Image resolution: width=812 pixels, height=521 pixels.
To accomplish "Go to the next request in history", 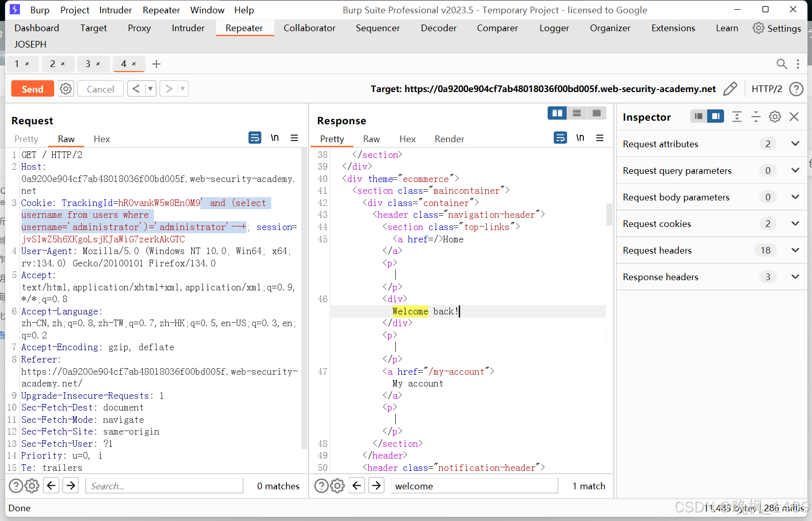I will point(169,89).
